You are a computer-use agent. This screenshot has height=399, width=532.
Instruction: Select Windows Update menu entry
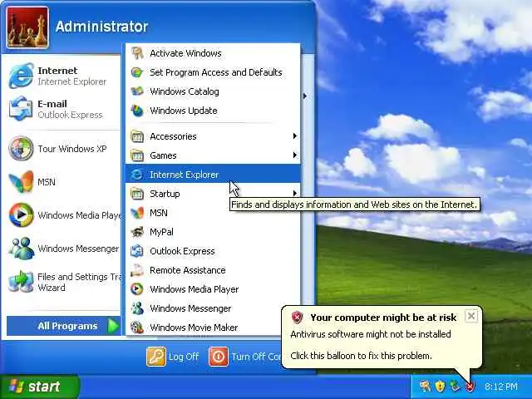(213, 111)
